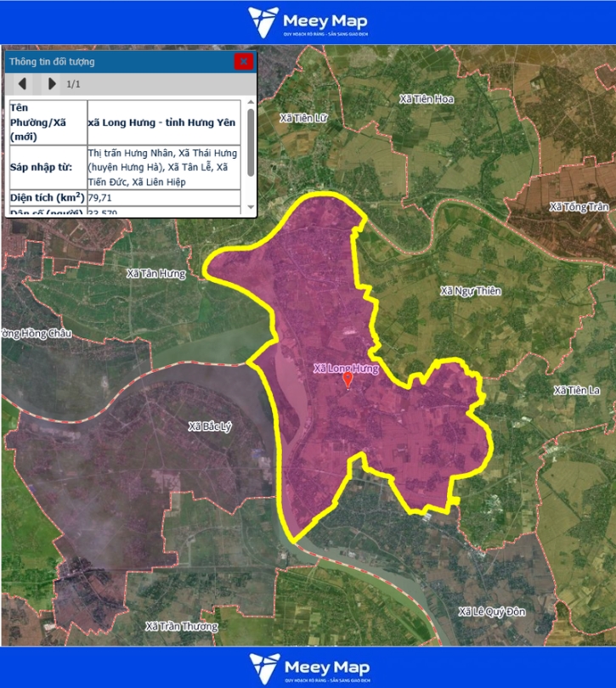Pick Xã Bắc Lý region on map
616x688 pixels.
click(210, 426)
